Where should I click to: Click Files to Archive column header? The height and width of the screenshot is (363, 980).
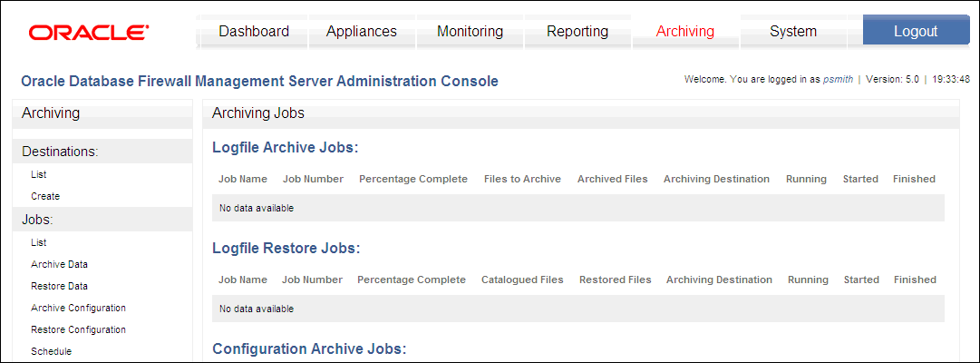522,179
